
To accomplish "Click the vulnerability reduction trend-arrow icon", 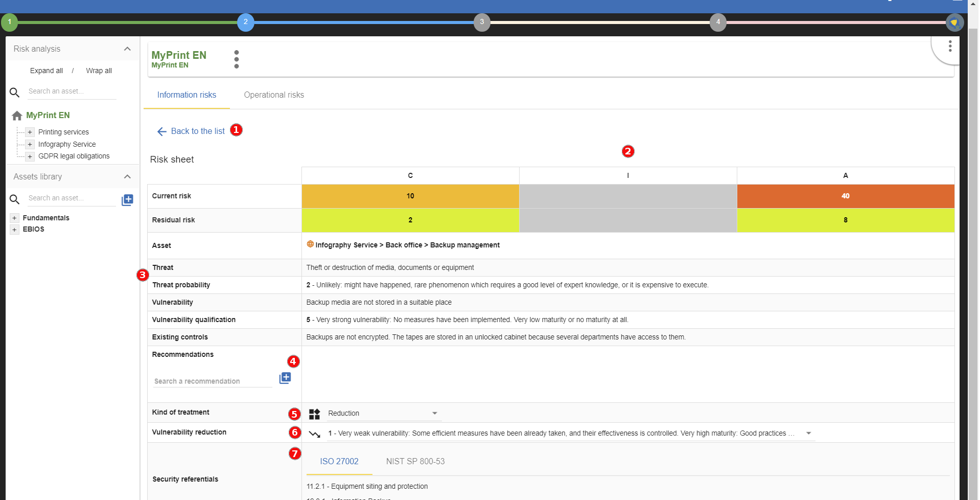I will point(315,433).
